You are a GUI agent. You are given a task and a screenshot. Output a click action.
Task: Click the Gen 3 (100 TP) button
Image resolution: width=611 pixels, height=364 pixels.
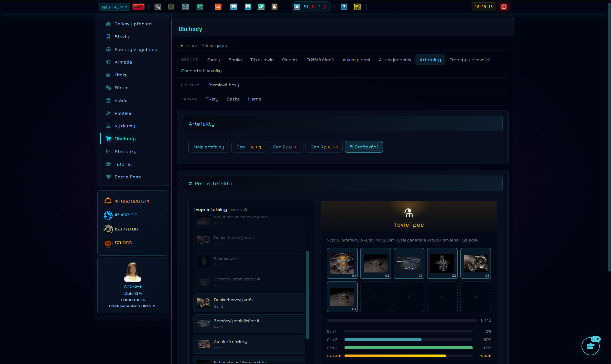[324, 147]
